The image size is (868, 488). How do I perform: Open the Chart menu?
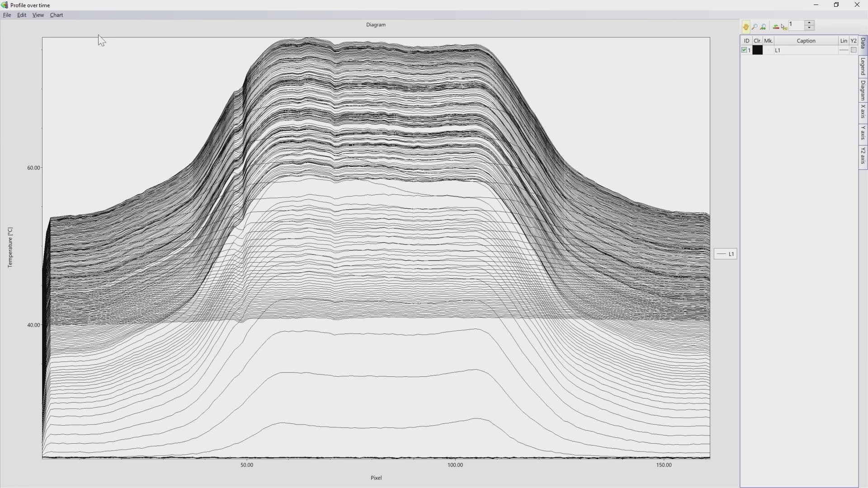click(57, 15)
